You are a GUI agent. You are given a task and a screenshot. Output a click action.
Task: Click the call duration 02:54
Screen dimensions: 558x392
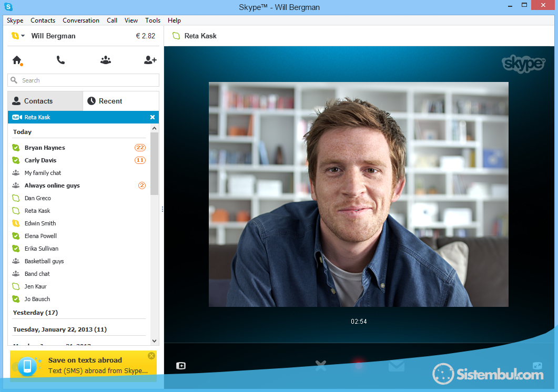pyautogui.click(x=359, y=322)
